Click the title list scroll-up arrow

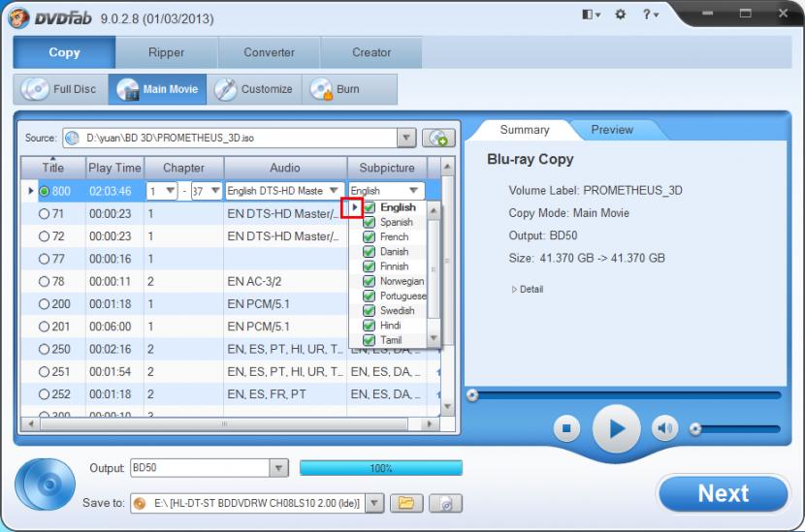[447, 167]
